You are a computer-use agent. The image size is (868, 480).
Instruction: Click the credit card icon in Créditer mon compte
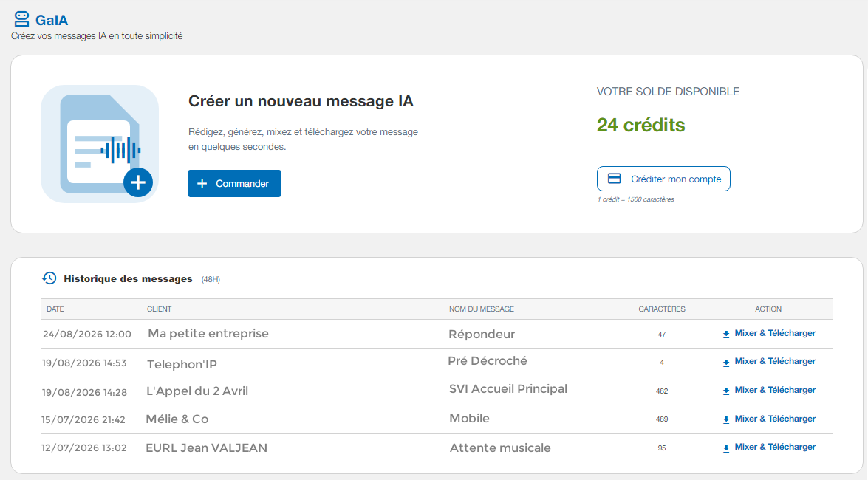pos(615,179)
